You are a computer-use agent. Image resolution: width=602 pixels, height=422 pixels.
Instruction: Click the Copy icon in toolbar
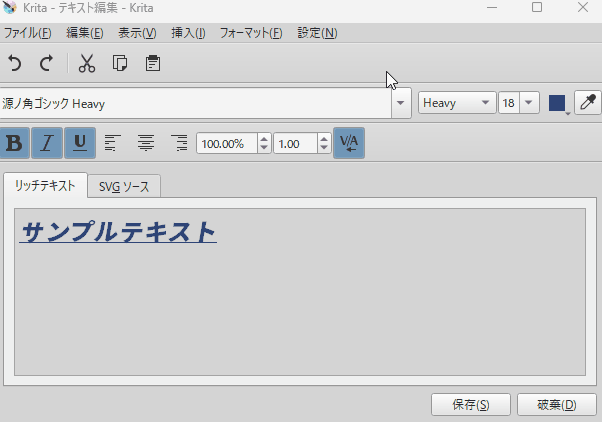tap(120, 64)
